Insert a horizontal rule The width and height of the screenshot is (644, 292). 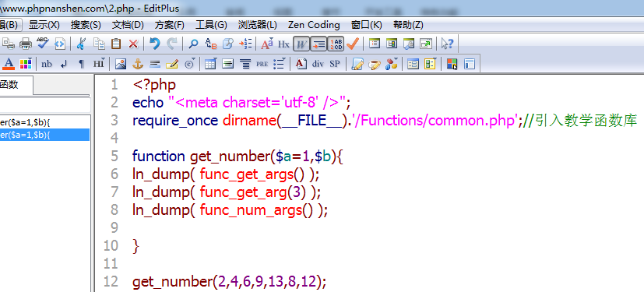155,64
